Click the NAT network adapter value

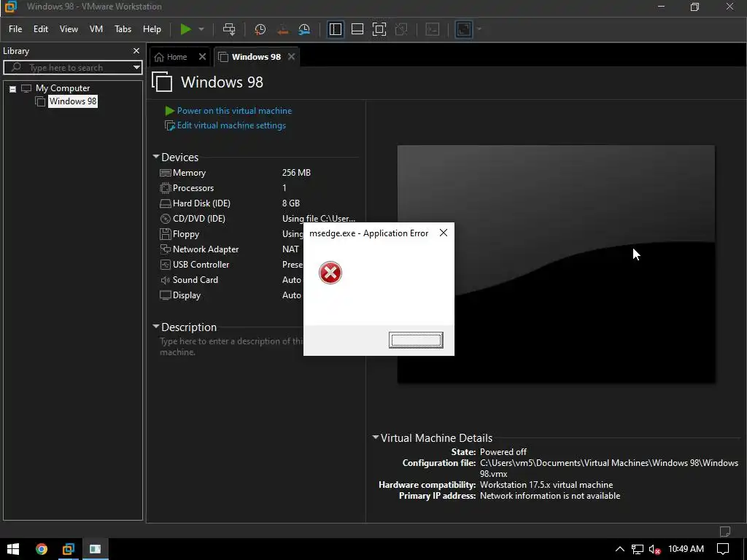point(290,249)
